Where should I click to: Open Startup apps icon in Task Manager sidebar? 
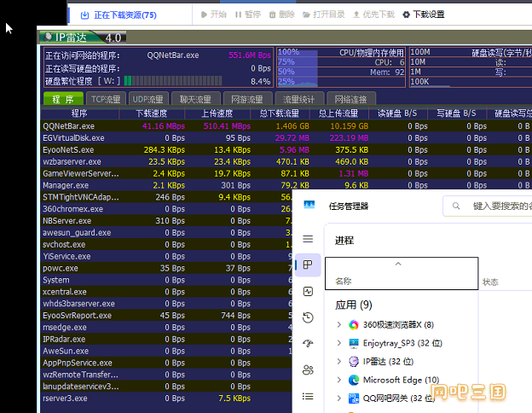(x=308, y=344)
